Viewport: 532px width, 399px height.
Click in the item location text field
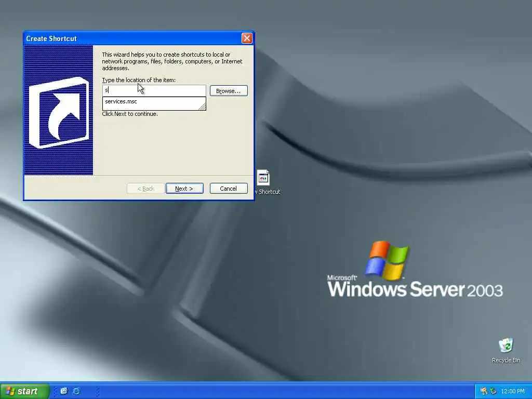[x=154, y=90]
